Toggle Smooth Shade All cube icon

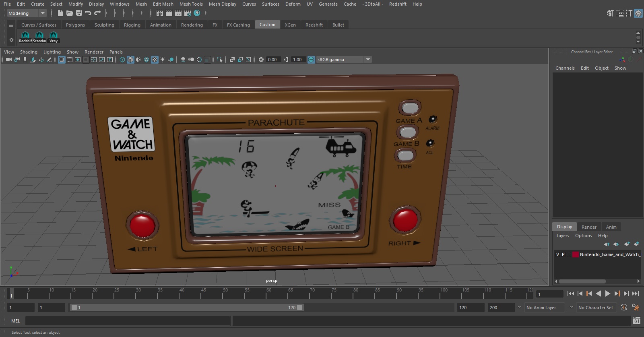[x=130, y=60]
